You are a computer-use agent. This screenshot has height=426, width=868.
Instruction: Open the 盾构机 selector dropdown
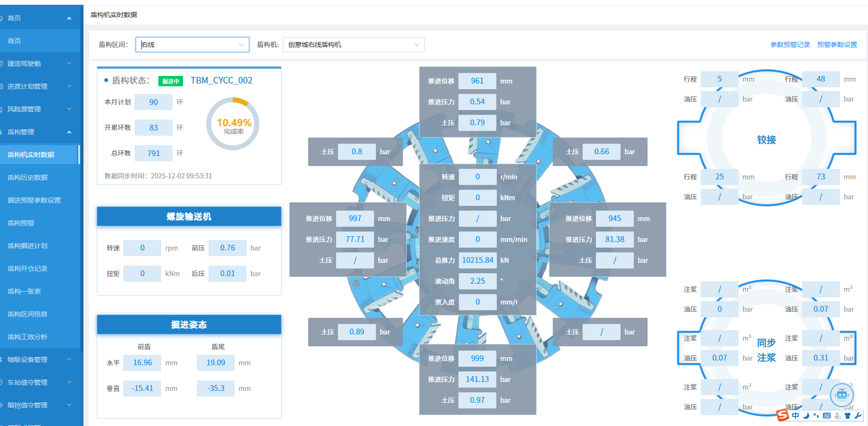pyautogui.click(x=353, y=45)
